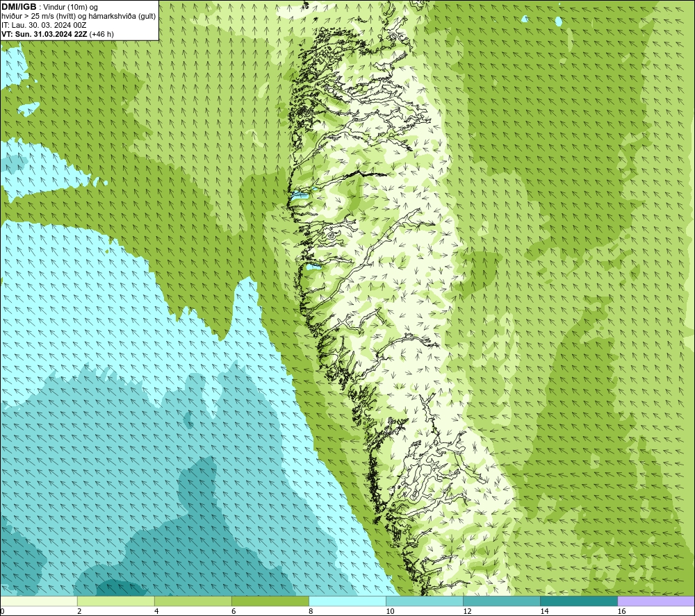The image size is (695, 616).
Task: Click the cyan 10–12 m/s legend swatch
Action: click(x=424, y=601)
